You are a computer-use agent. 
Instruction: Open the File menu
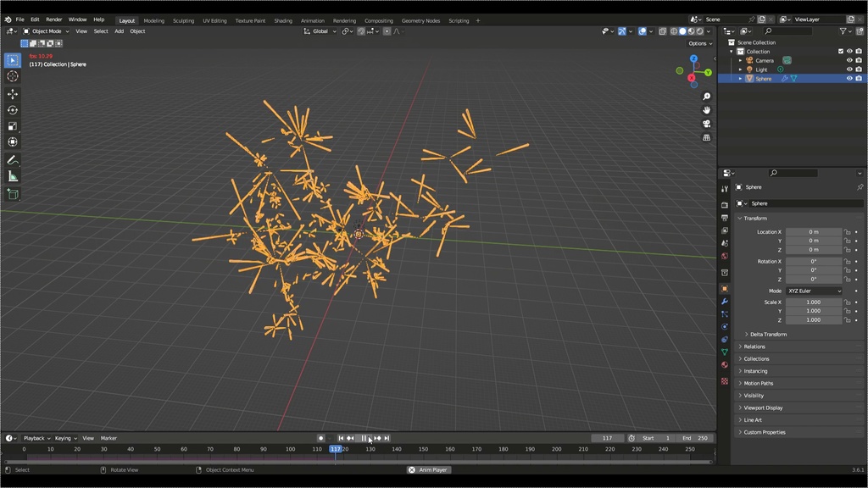tap(20, 19)
